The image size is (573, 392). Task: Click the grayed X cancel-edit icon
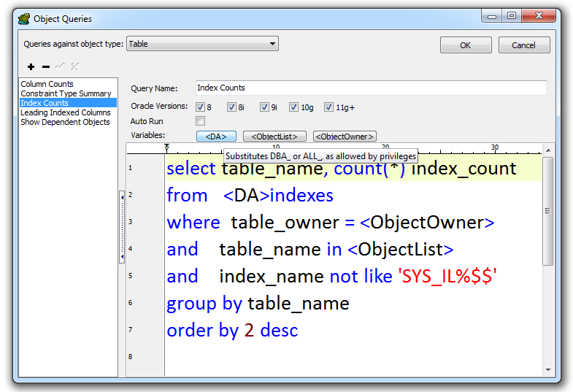coord(74,67)
